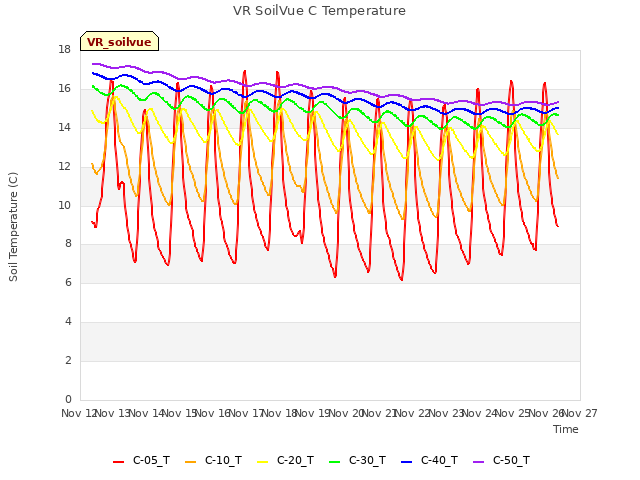This screenshot has width=640, height=480.
Task: Click the Nov 27 x-axis tick label
Action: (x=580, y=413)
